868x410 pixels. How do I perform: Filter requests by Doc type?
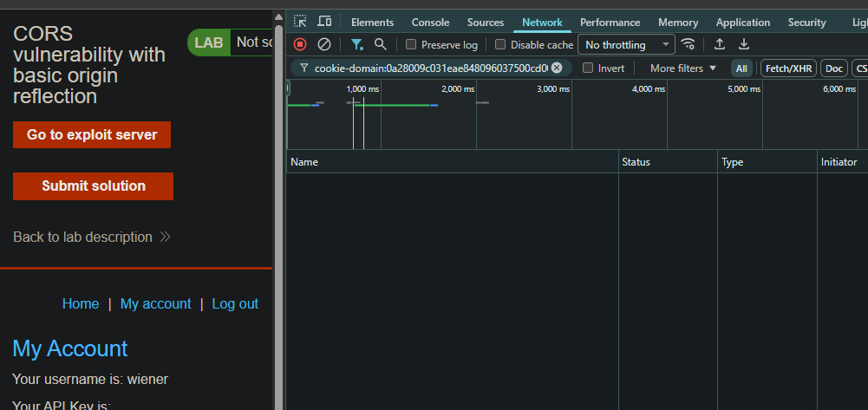[x=833, y=68]
